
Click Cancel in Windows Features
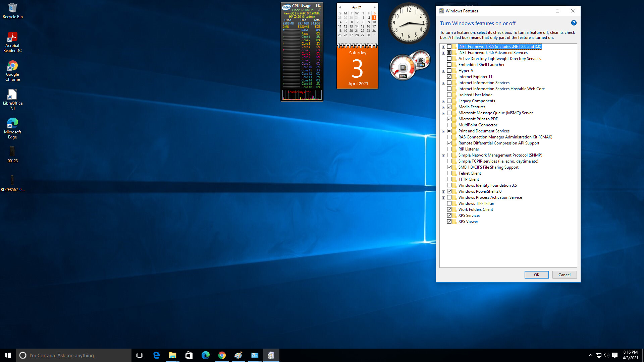coord(564,275)
